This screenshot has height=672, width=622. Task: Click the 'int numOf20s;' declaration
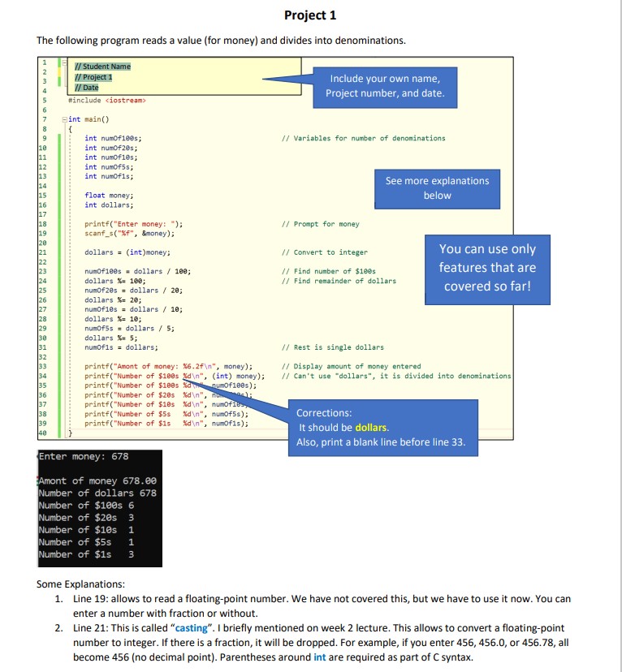pyautogui.click(x=110, y=148)
